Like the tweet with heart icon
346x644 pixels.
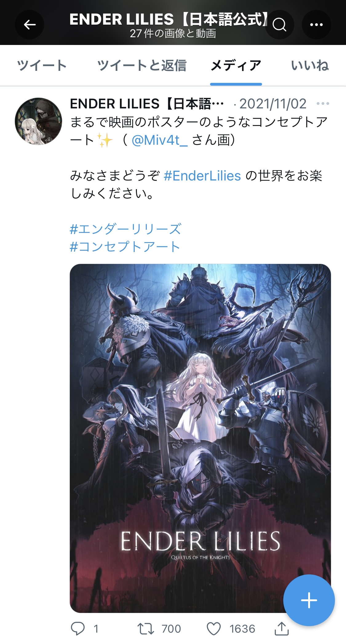click(x=214, y=629)
